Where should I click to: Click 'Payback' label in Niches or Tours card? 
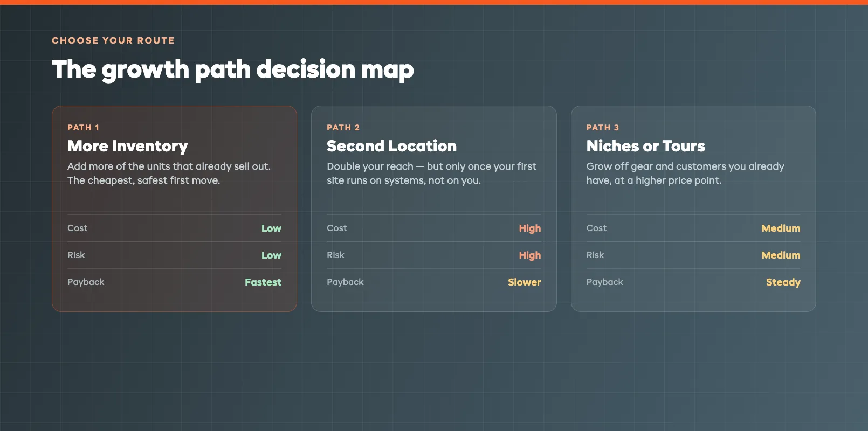point(605,282)
